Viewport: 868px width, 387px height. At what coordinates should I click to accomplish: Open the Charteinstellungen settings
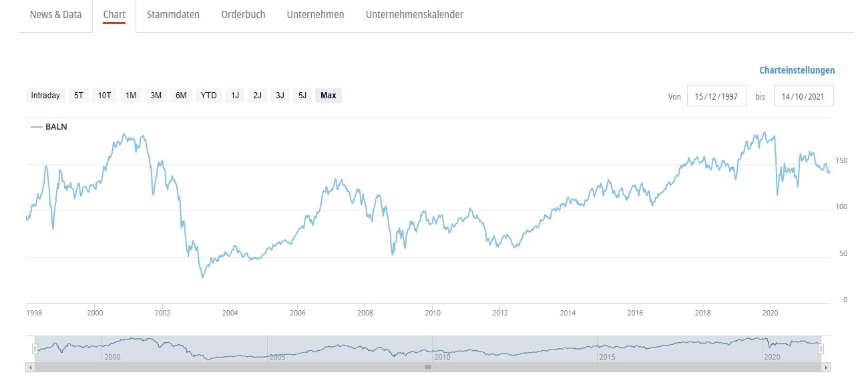[x=797, y=70]
